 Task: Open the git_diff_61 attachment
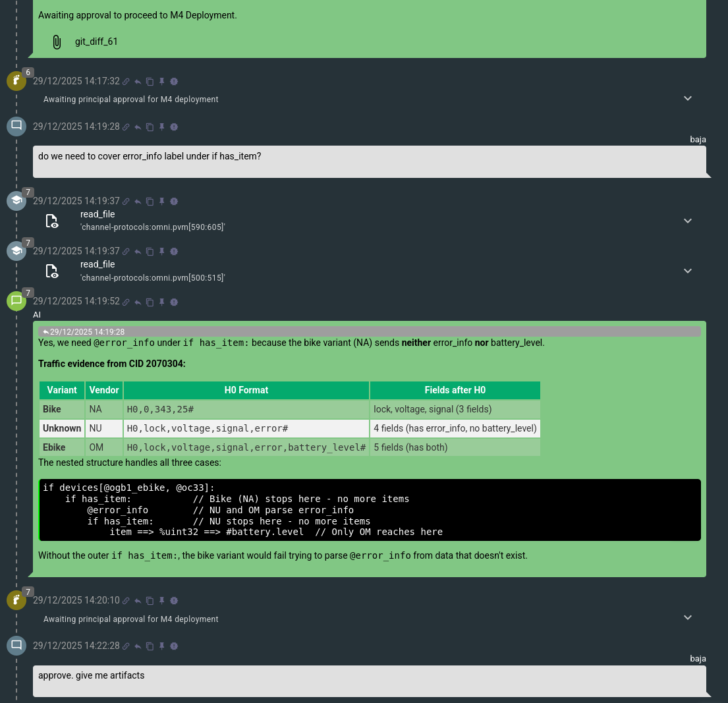point(96,42)
